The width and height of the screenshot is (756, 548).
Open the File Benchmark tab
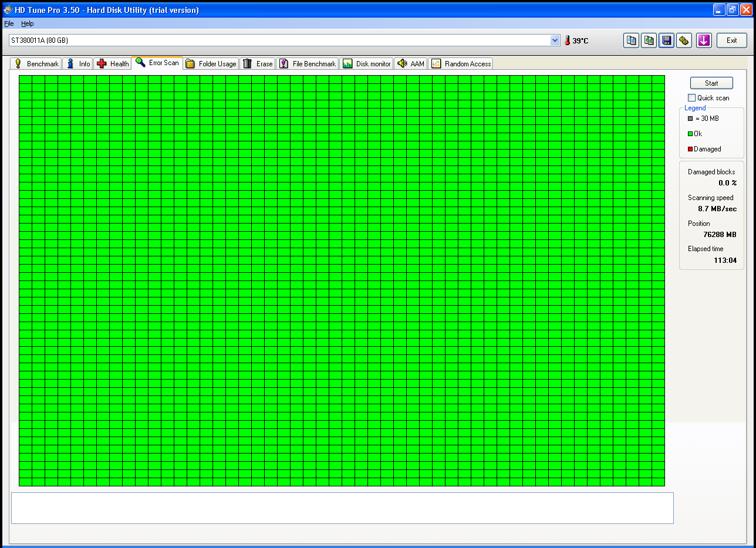click(308, 64)
